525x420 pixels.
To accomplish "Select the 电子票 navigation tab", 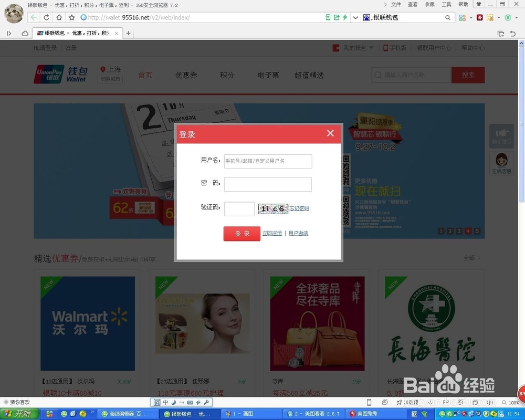I will tap(268, 75).
